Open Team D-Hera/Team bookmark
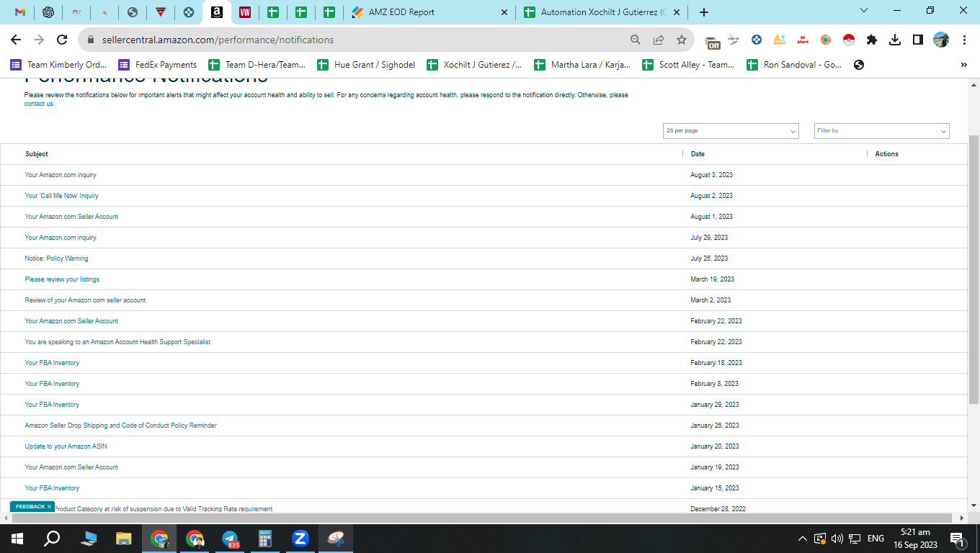Viewport: 980px width, 553px height. [x=257, y=65]
